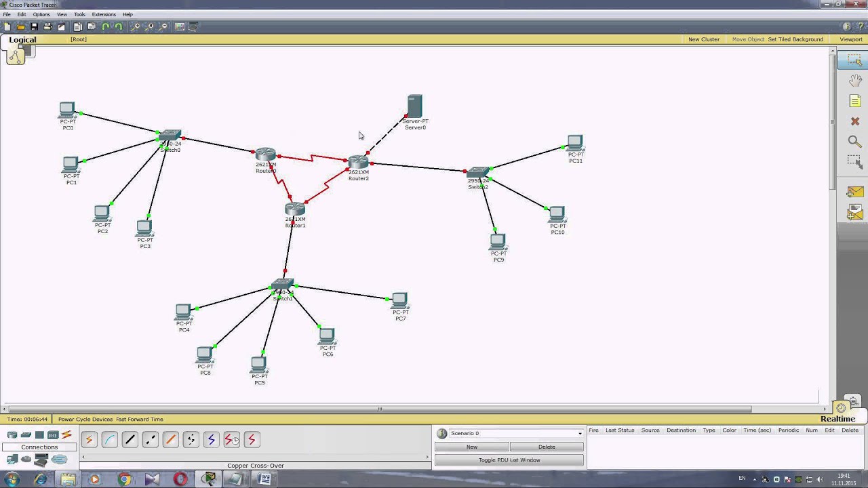This screenshot has width=868, height=488.
Task: Click the workspace vertical scrollbar
Action: (x=833, y=122)
